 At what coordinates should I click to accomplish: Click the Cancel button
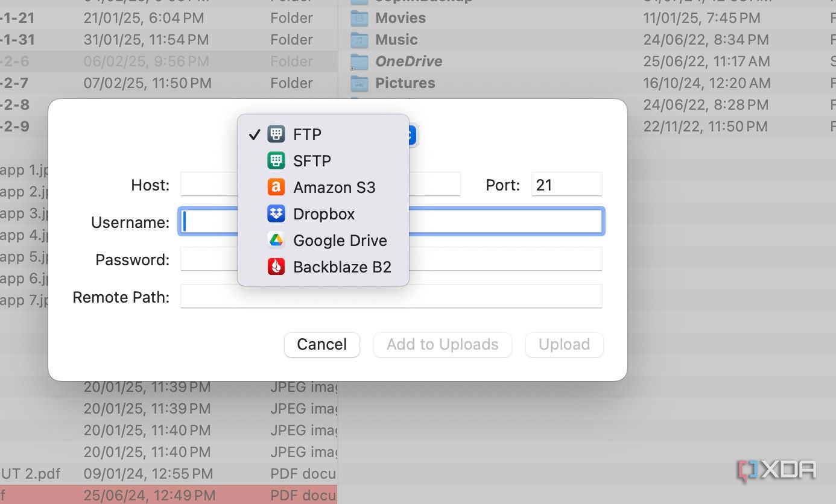point(321,344)
